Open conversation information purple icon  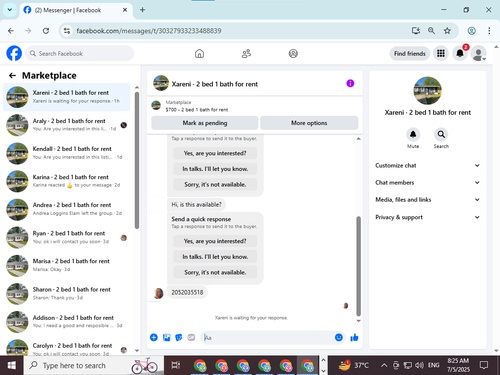click(350, 83)
